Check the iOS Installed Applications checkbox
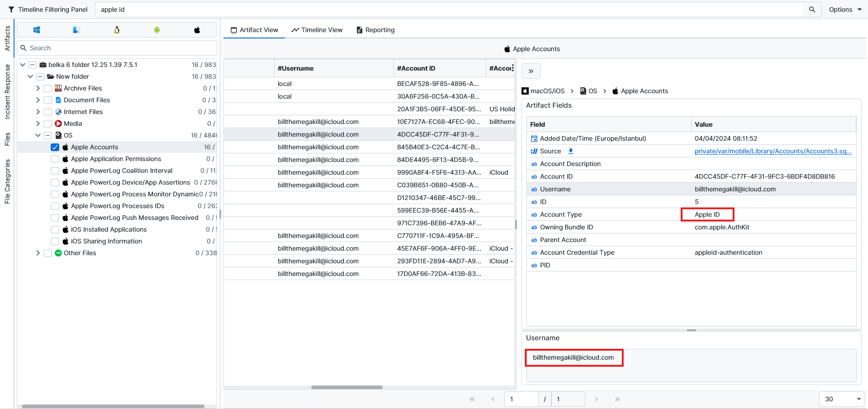The width and height of the screenshot is (868, 409). pos(55,229)
